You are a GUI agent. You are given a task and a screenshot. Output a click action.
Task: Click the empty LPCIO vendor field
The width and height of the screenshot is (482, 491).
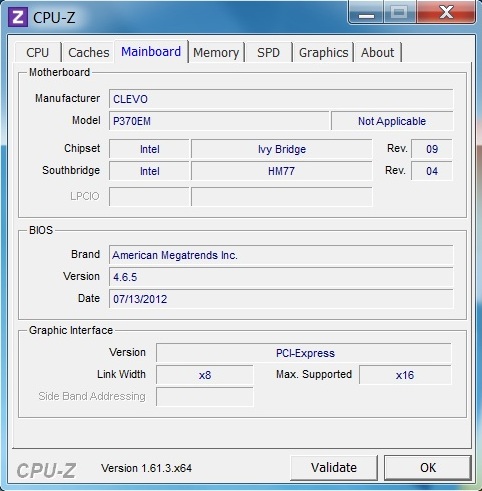pyautogui.click(x=149, y=197)
